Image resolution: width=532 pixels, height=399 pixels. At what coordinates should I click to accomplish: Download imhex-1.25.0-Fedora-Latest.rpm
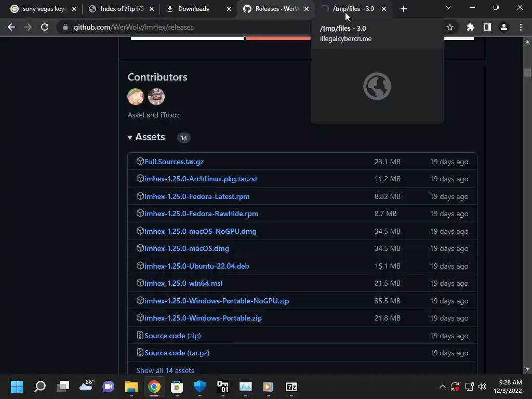point(197,196)
